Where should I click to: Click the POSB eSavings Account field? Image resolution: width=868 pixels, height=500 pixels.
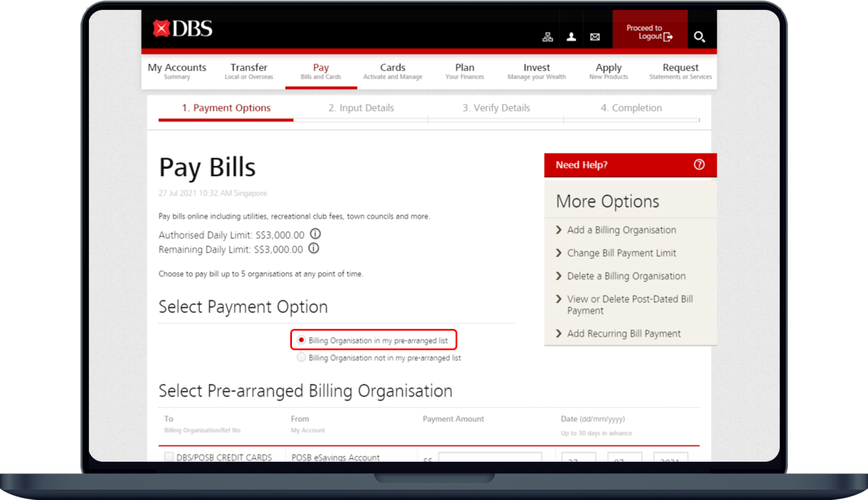pos(336,457)
